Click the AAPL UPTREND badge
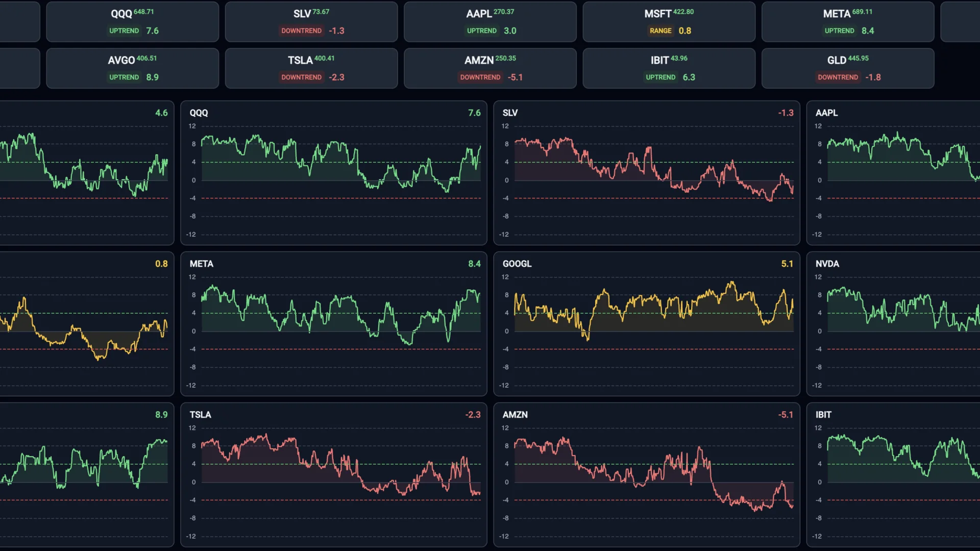 [481, 31]
